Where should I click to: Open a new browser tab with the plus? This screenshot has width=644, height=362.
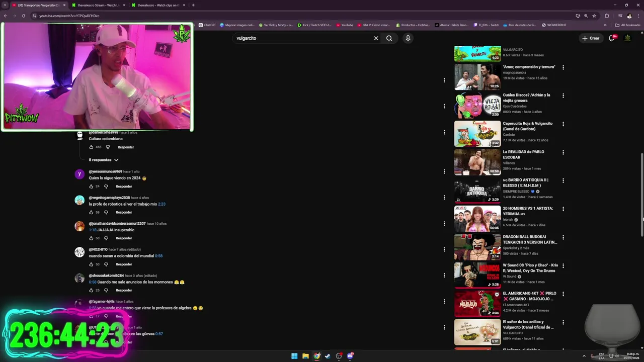(193, 5)
